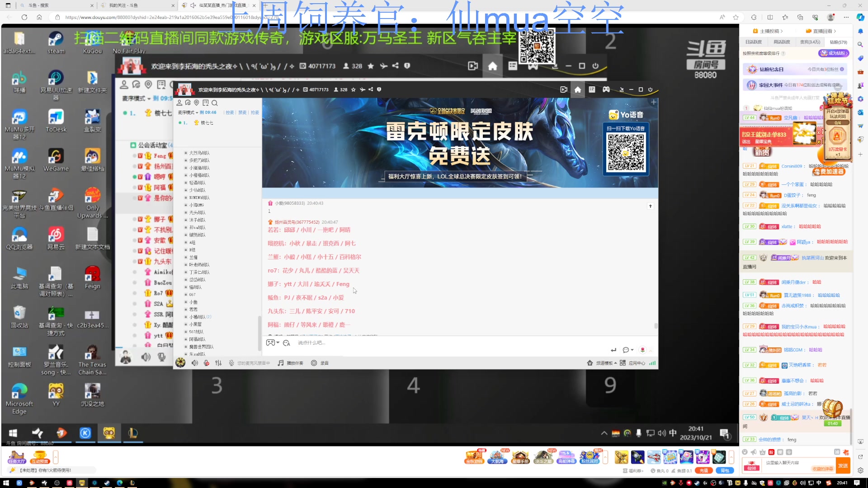
Task: Click the enter/send arrow icon in YY chat
Action: tap(613, 350)
